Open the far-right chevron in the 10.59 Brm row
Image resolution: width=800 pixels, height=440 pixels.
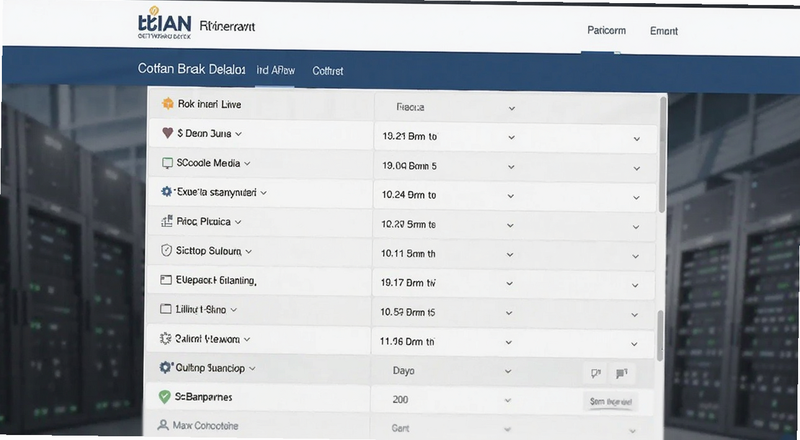pos(635,315)
